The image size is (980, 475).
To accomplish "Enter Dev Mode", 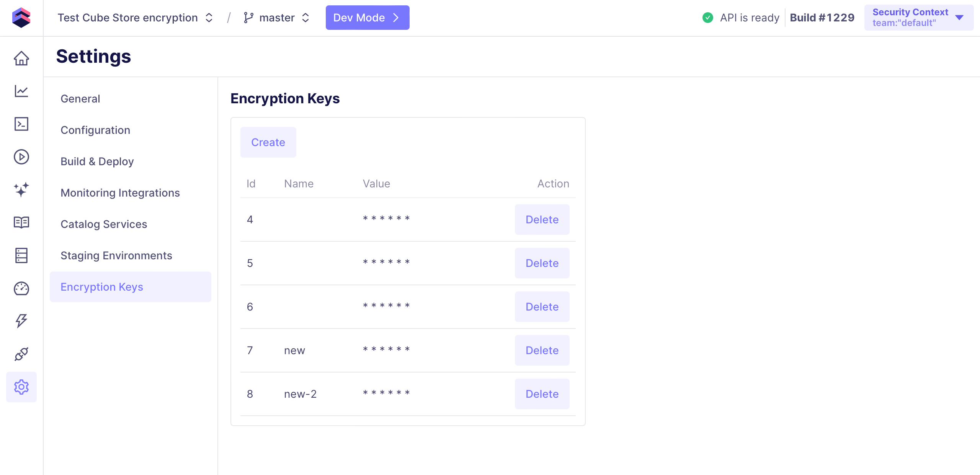I will click(367, 18).
